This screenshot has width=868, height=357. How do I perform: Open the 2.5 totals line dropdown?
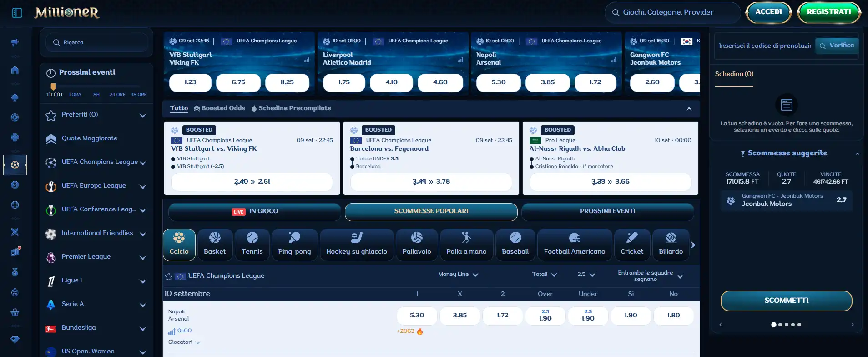[x=586, y=275]
